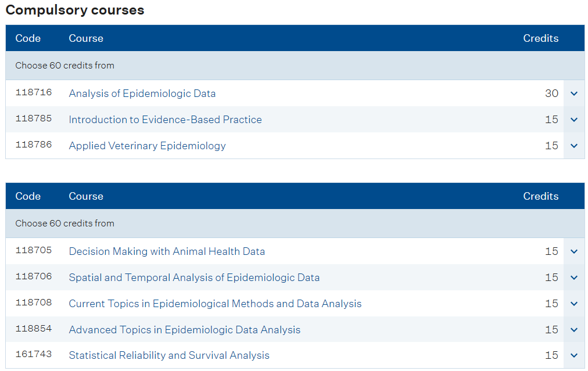Expand Current Topics in Epidemiological Methods chevron

click(x=573, y=304)
